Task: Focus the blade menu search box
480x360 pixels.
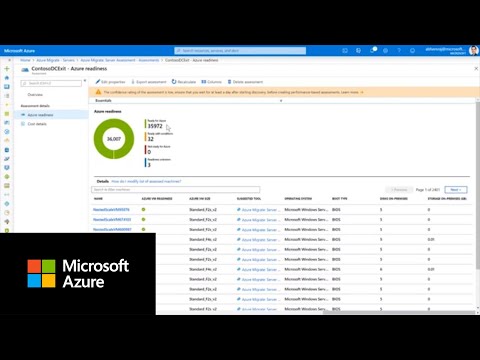Action: 51,83
